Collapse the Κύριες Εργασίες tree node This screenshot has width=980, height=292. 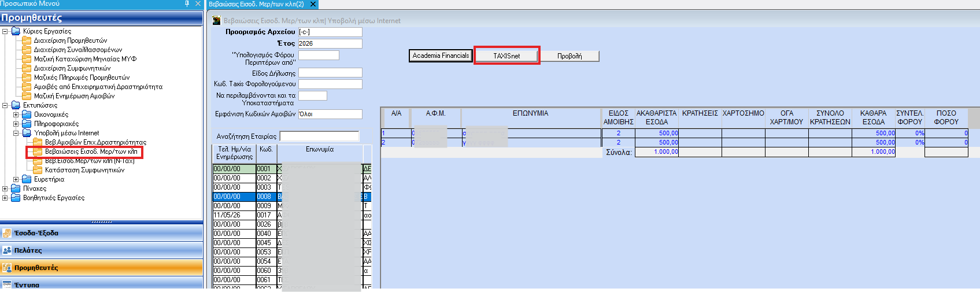[x=5, y=31]
